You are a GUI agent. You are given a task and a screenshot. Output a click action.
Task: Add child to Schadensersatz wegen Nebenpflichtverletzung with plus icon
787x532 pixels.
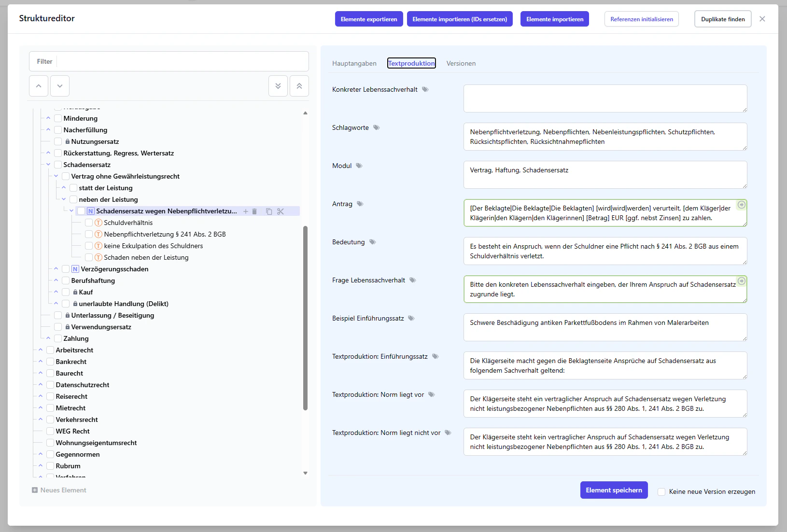246,211
